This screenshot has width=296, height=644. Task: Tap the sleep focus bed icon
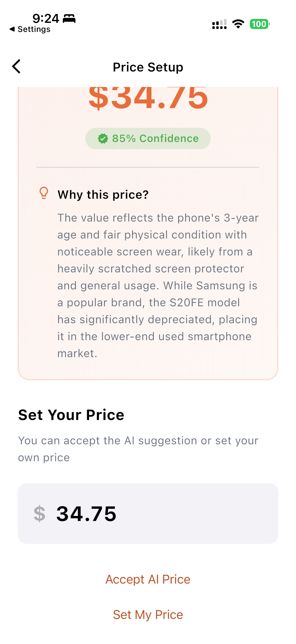coord(69,19)
